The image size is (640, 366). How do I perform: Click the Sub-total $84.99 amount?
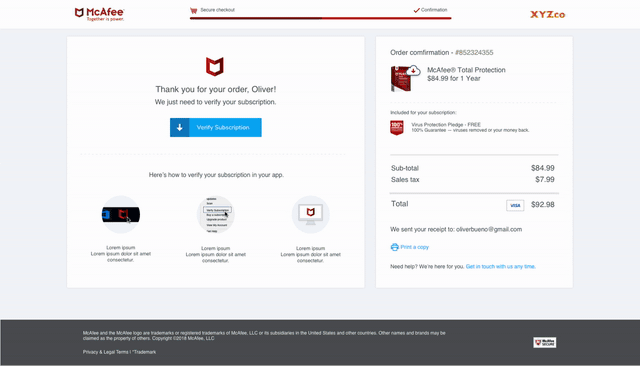542,168
